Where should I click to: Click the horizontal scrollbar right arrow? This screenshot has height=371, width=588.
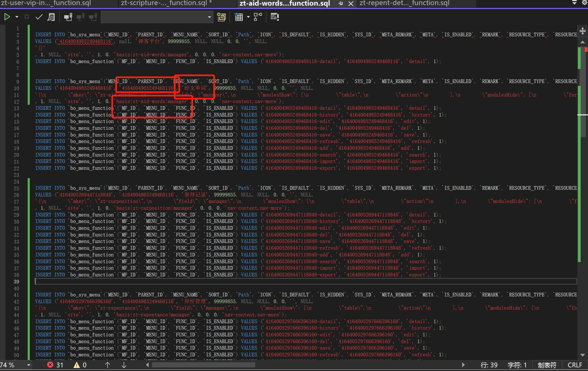463,365
